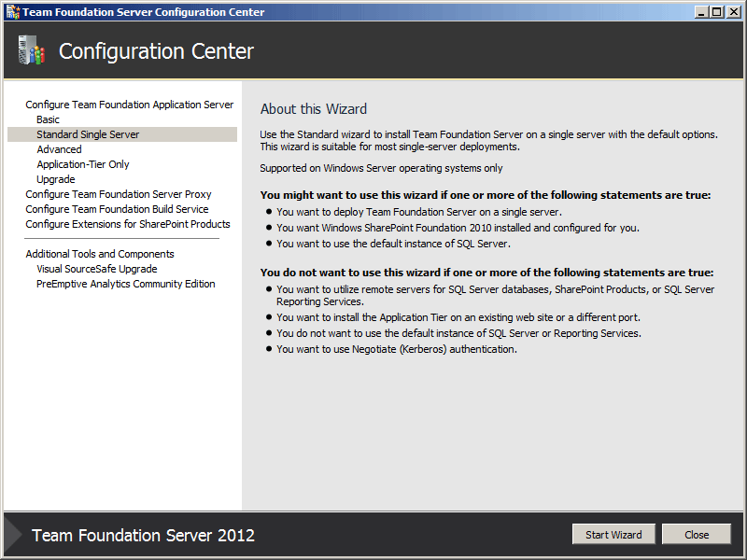Click the Start Wizard button
747x560 pixels.
tap(613, 535)
